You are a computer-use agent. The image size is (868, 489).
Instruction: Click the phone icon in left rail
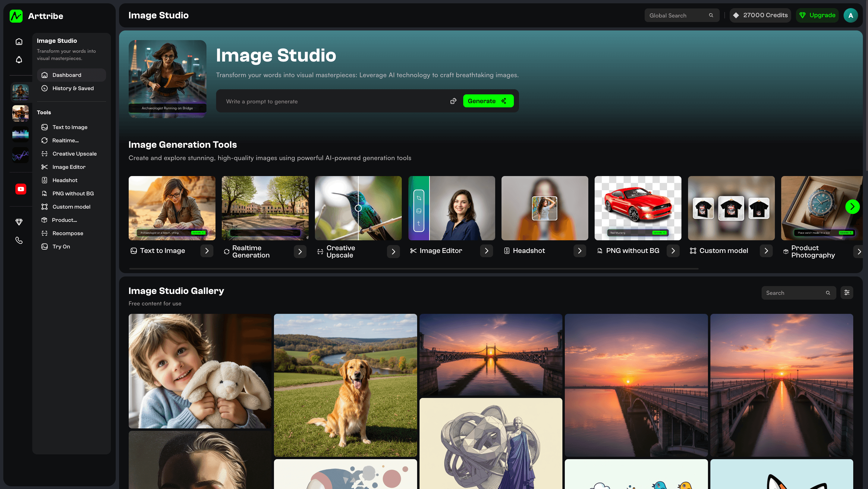pos(19,240)
